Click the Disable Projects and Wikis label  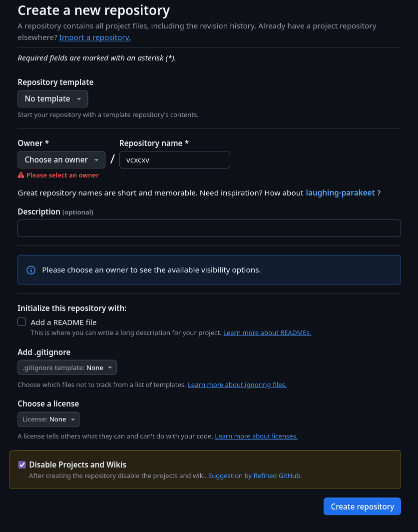pos(78,464)
